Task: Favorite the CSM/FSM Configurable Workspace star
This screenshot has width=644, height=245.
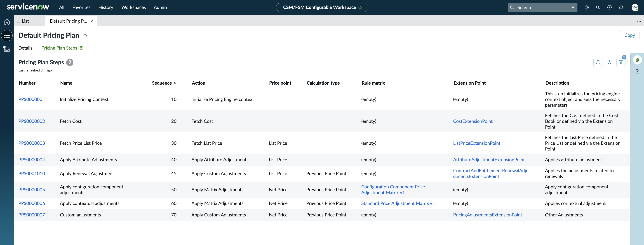Action: tap(360, 8)
